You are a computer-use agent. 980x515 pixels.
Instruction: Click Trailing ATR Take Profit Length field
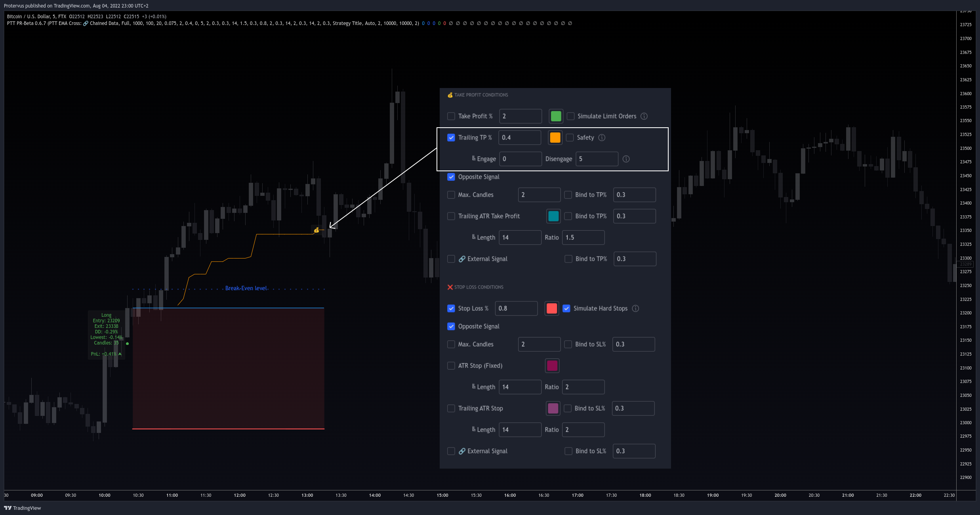(520, 237)
